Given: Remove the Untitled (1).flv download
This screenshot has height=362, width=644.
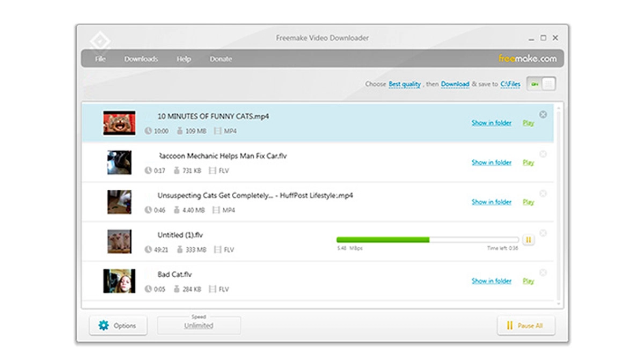Looking at the screenshot, I should [543, 233].
